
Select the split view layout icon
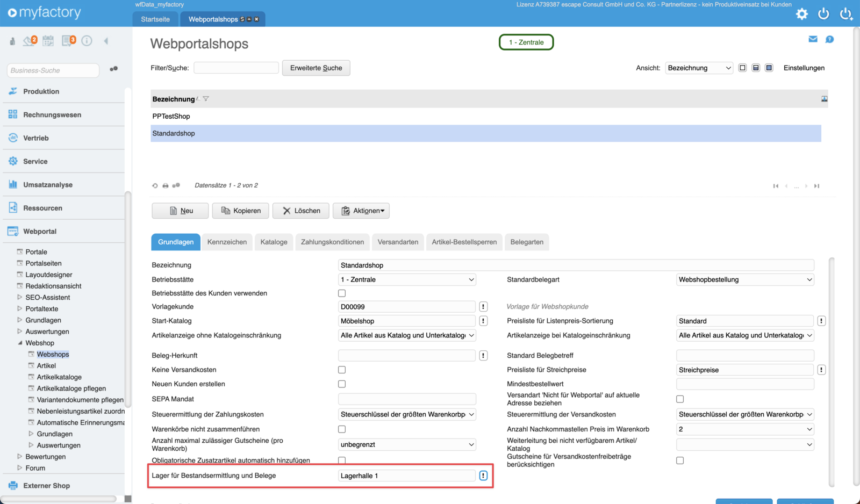pyautogui.click(x=756, y=68)
